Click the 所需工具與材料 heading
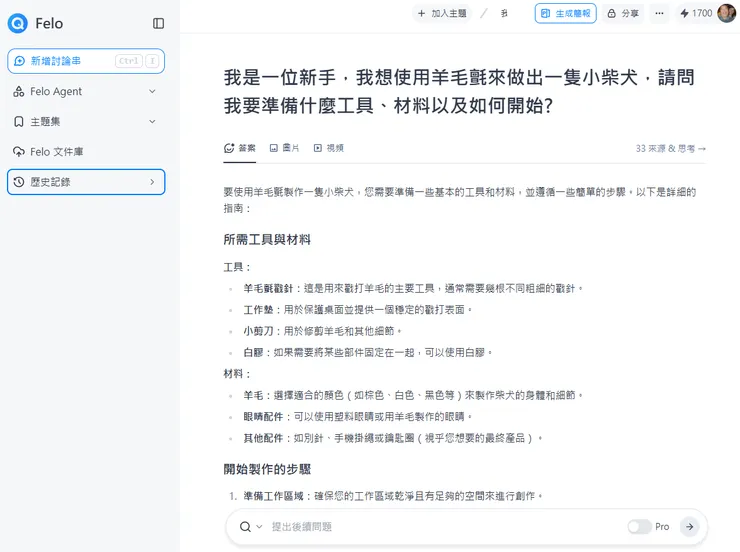This screenshot has height=552, width=740. click(x=267, y=240)
